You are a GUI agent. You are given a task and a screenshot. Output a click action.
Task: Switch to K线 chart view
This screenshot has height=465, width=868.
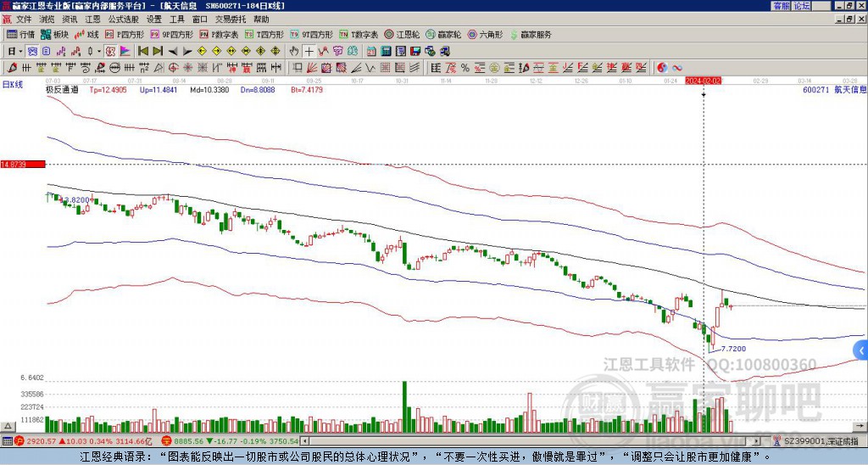[x=86, y=34]
